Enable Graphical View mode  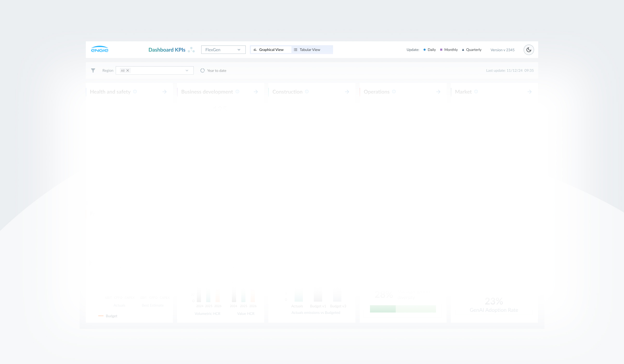(271, 49)
